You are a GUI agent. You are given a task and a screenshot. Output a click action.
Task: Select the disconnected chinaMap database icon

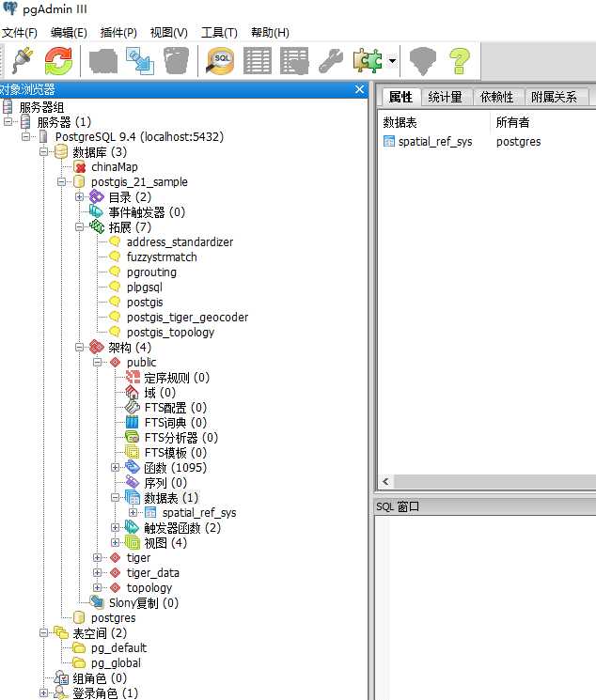pyautogui.click(x=80, y=167)
